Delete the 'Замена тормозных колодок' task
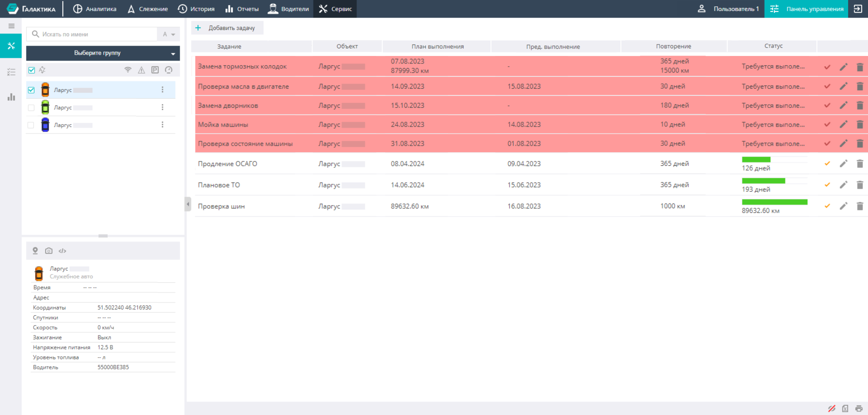 pyautogui.click(x=860, y=67)
